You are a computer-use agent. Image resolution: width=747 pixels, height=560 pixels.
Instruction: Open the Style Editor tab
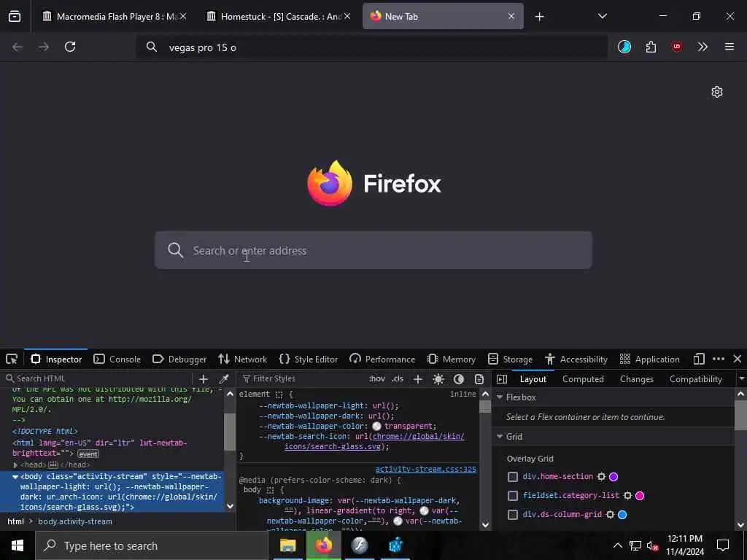coord(309,359)
